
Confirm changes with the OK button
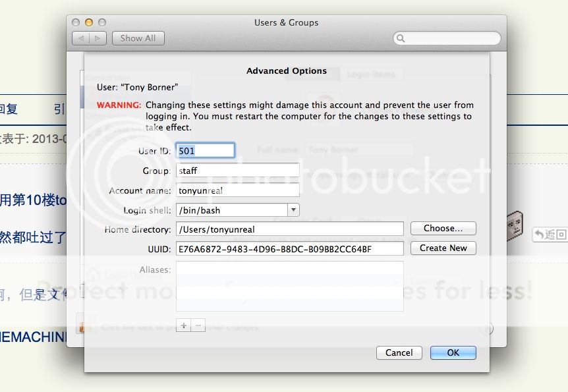[453, 352]
